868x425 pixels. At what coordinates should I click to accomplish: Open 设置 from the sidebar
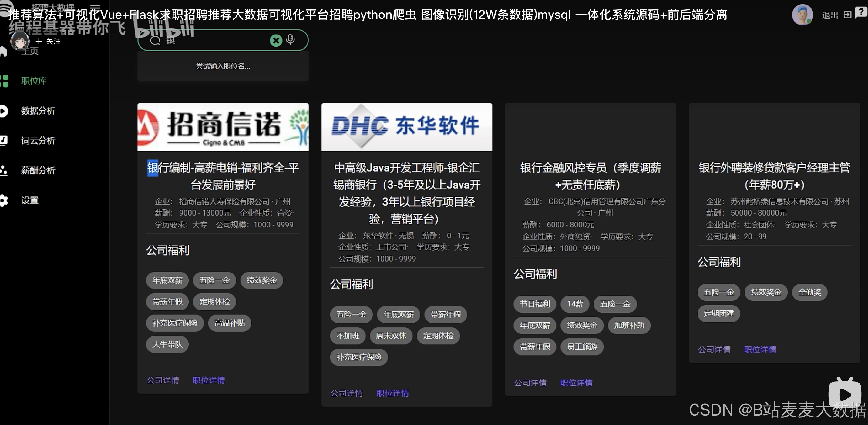pyautogui.click(x=30, y=200)
